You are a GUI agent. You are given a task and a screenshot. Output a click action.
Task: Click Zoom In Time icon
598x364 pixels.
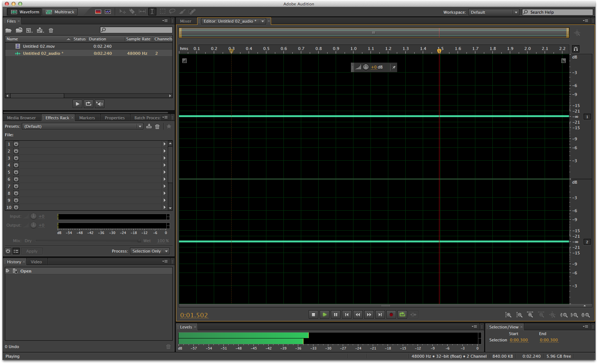(530, 315)
